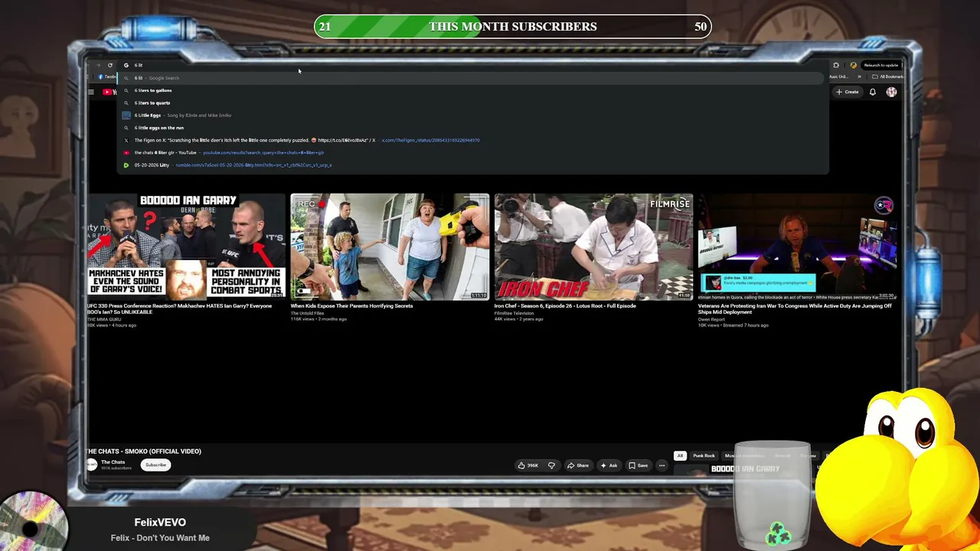Image resolution: width=980 pixels, height=551 pixels.
Task: Save the video to a playlist
Action: pyautogui.click(x=638, y=465)
